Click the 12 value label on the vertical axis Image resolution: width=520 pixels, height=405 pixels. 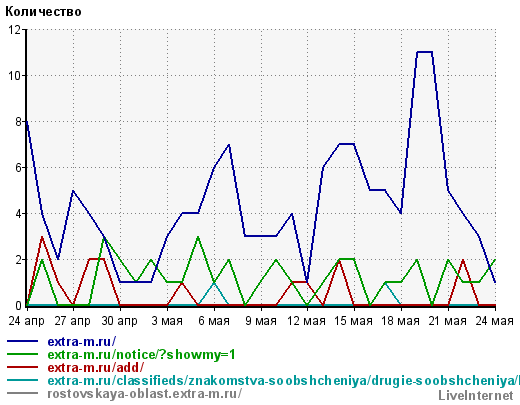[14, 30]
